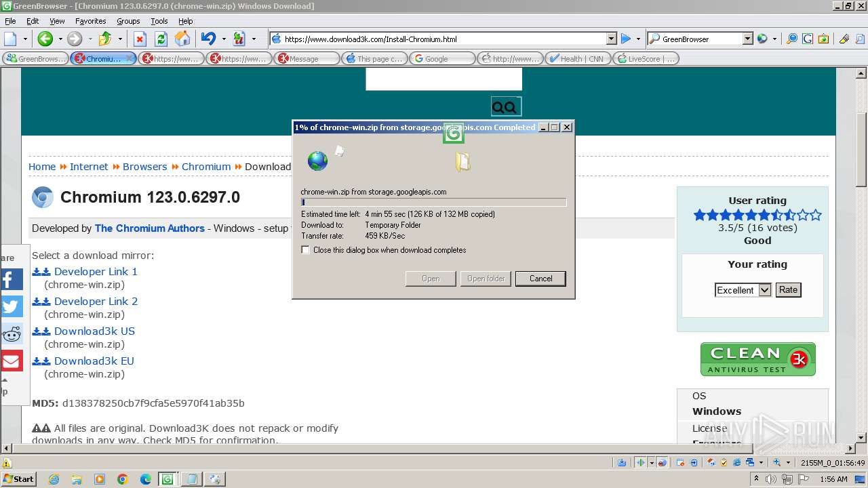
Task: Cancel the chrome-win.zip download
Action: (540, 279)
